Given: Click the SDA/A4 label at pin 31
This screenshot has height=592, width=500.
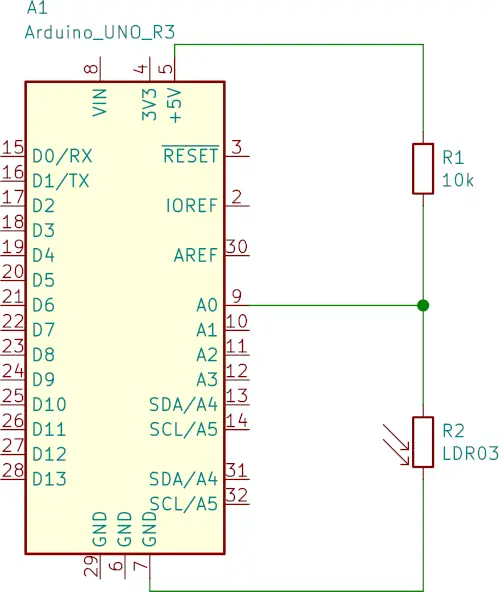Looking at the screenshot, I should click(x=184, y=479).
